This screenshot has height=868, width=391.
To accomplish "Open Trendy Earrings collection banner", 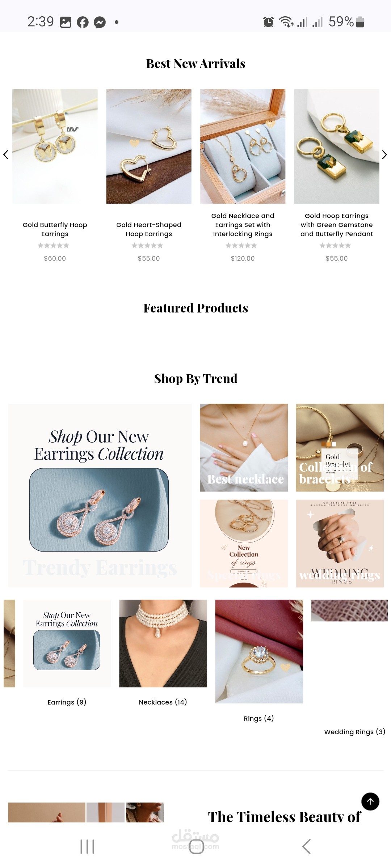I will point(100,495).
